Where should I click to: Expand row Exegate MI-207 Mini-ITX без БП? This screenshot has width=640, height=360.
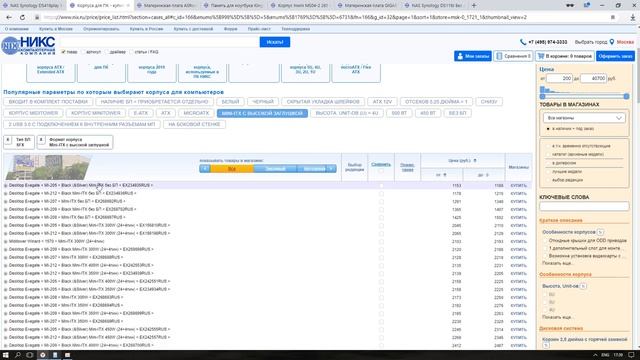[6, 201]
